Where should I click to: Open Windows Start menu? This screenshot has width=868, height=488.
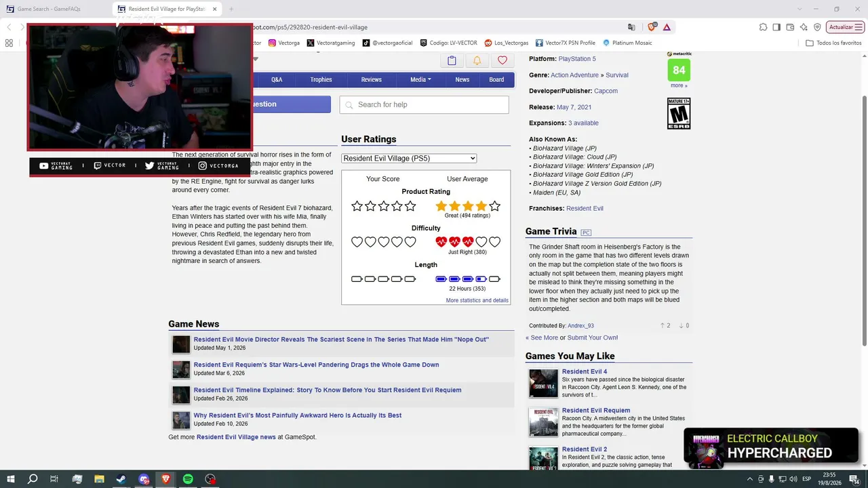pyautogui.click(x=11, y=479)
